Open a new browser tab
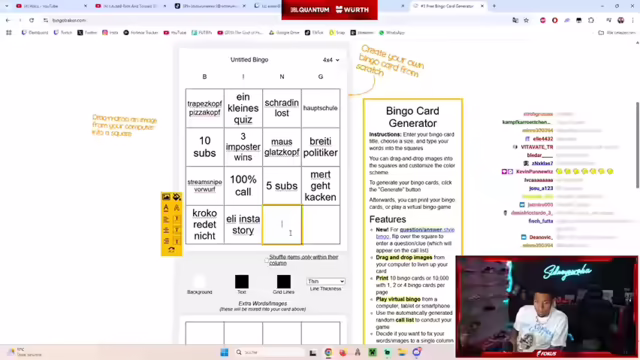The image size is (640, 360). pyautogui.click(x=494, y=6)
